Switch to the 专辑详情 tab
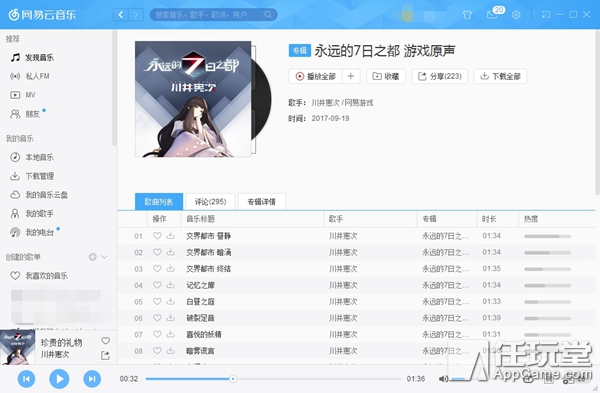This screenshot has width=600, height=393. click(x=262, y=202)
